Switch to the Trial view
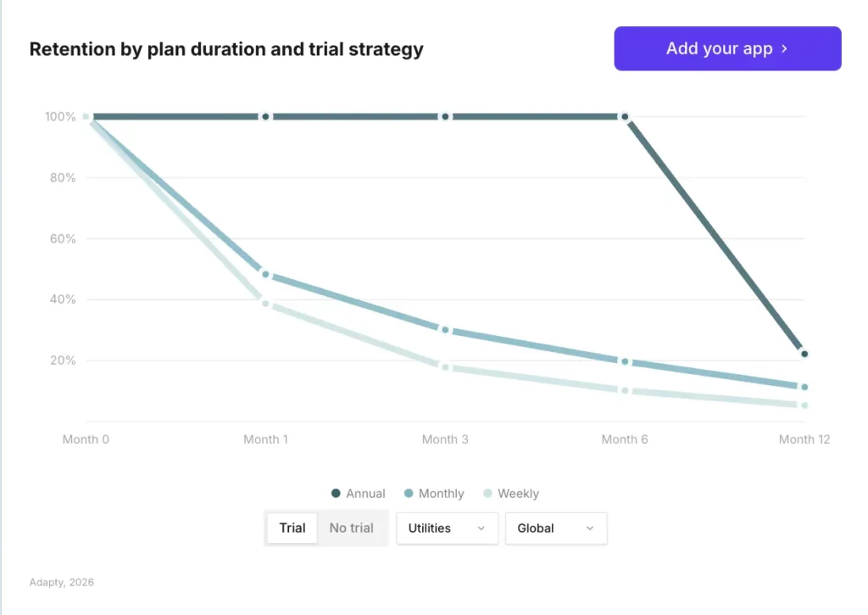The height and width of the screenshot is (615, 868). [292, 528]
